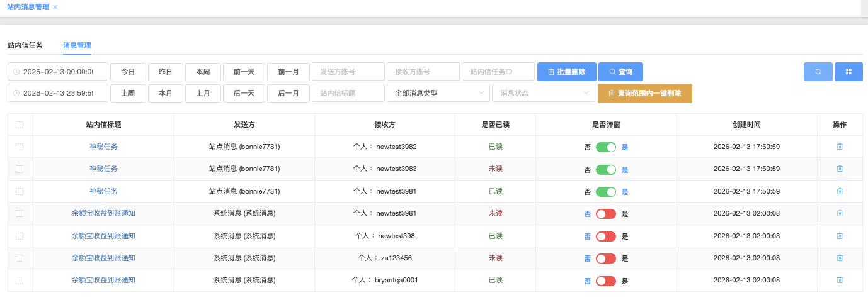This screenshot has width=868, height=300.
Task: Tick checkbox for newtest3983 row
Action: (x=20, y=169)
